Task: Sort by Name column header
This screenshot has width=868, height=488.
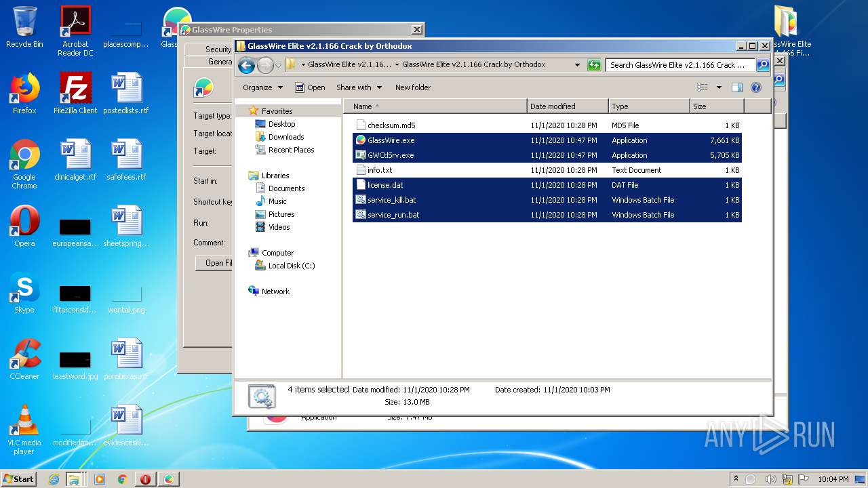Action: pyautogui.click(x=435, y=106)
